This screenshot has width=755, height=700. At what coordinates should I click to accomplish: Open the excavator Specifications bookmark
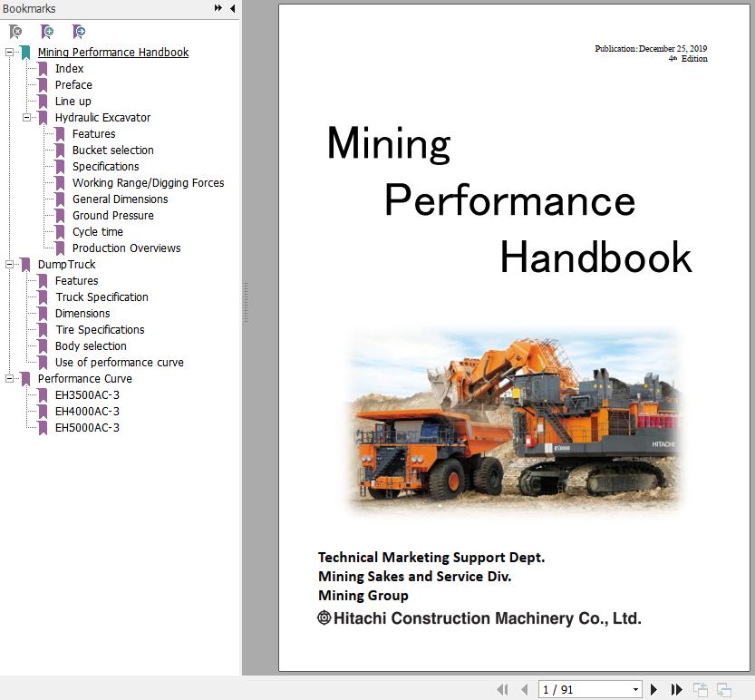[105, 167]
